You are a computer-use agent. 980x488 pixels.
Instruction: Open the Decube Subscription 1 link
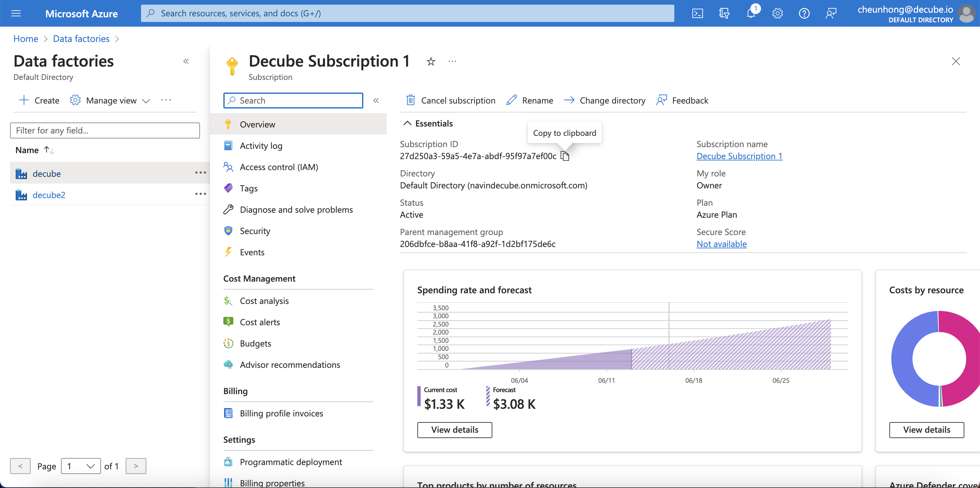[x=739, y=156]
